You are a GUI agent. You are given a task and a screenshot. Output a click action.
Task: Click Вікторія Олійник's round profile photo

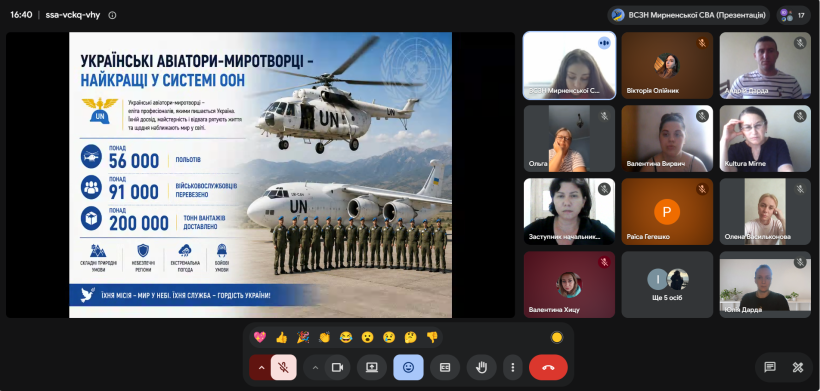pos(667,66)
